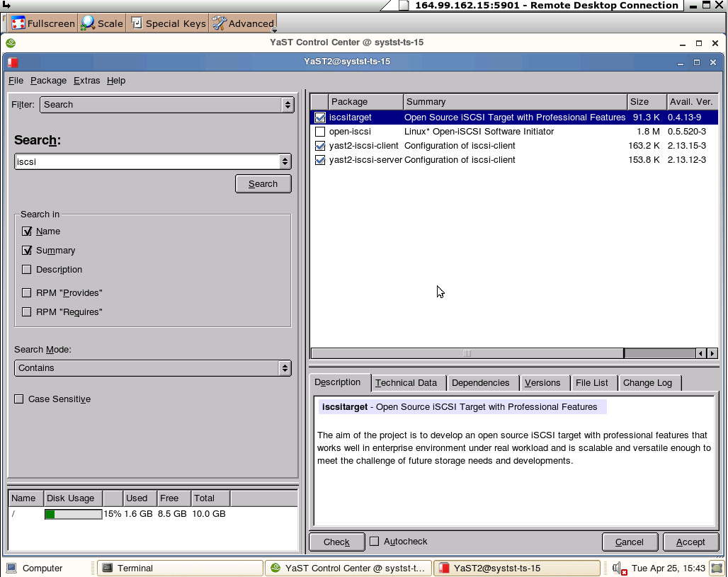Select the yast2-iscsi-server package name
Image resolution: width=728 pixels, height=577 pixels.
tap(365, 160)
